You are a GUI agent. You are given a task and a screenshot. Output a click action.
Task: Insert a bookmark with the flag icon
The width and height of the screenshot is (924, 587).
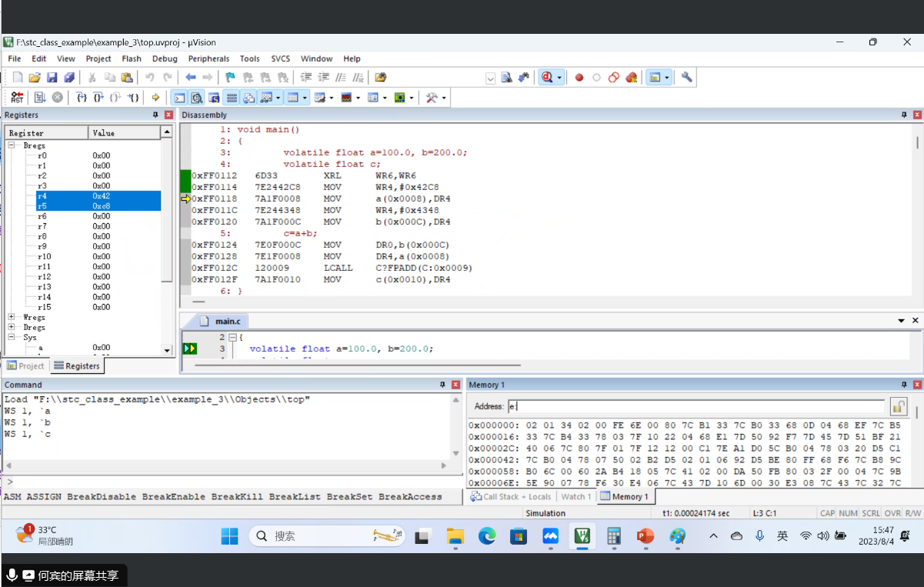(229, 78)
